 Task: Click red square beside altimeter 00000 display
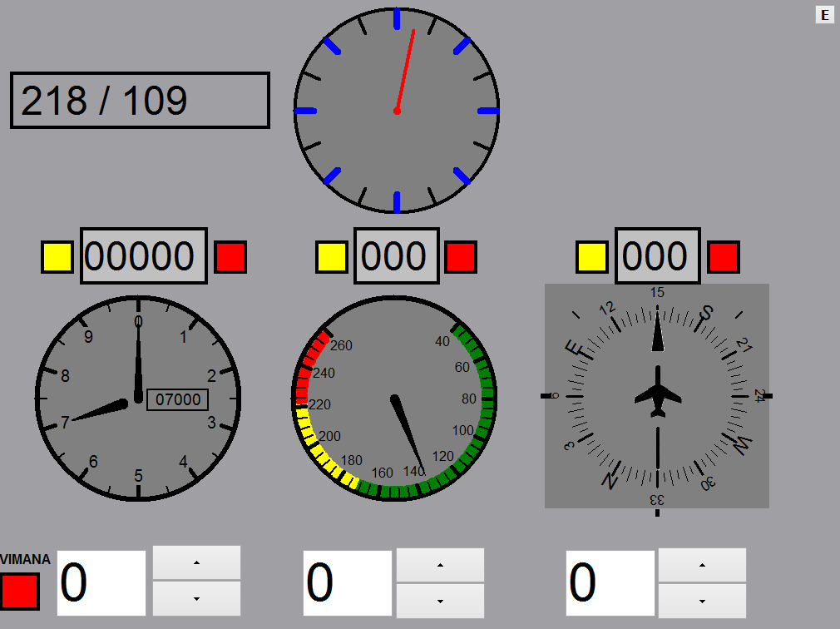(x=230, y=257)
